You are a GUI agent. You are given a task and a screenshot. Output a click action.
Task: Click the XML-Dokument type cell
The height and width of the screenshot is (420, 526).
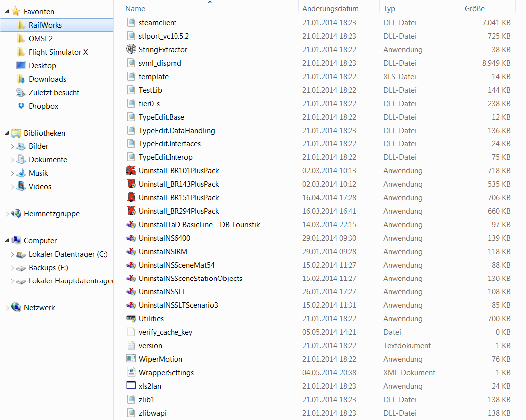409,372
